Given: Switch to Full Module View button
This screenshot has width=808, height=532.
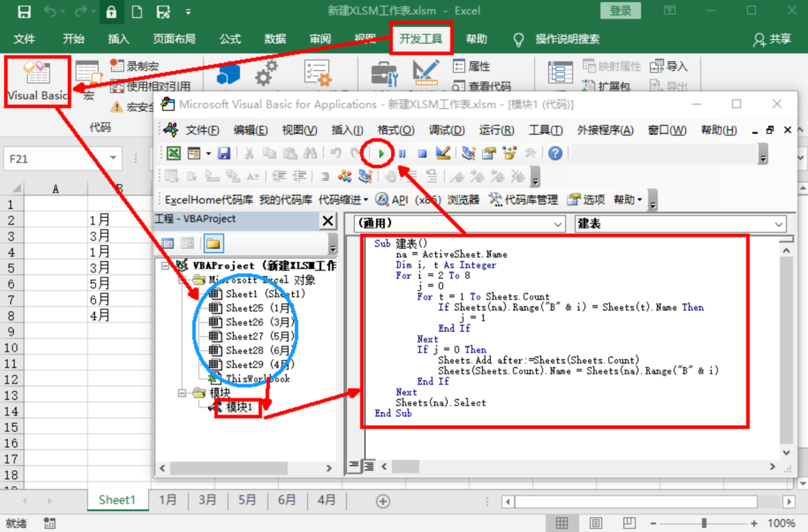Looking at the screenshot, I should click(369, 466).
